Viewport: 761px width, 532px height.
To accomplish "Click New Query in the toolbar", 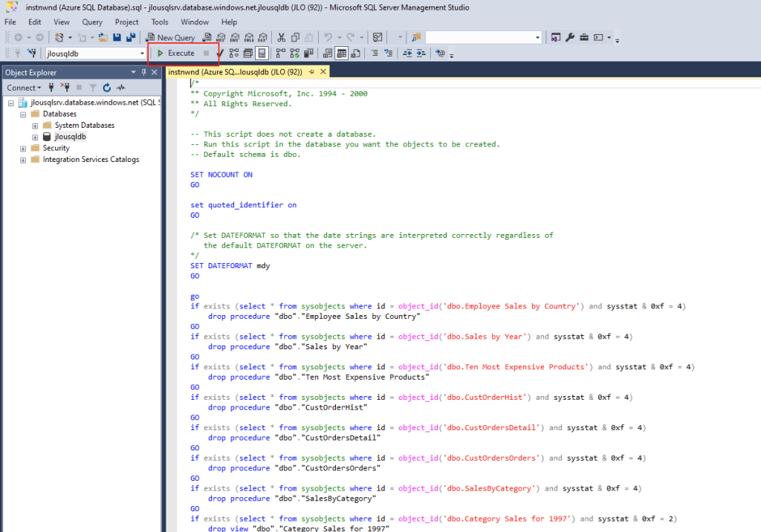I will click(x=170, y=37).
